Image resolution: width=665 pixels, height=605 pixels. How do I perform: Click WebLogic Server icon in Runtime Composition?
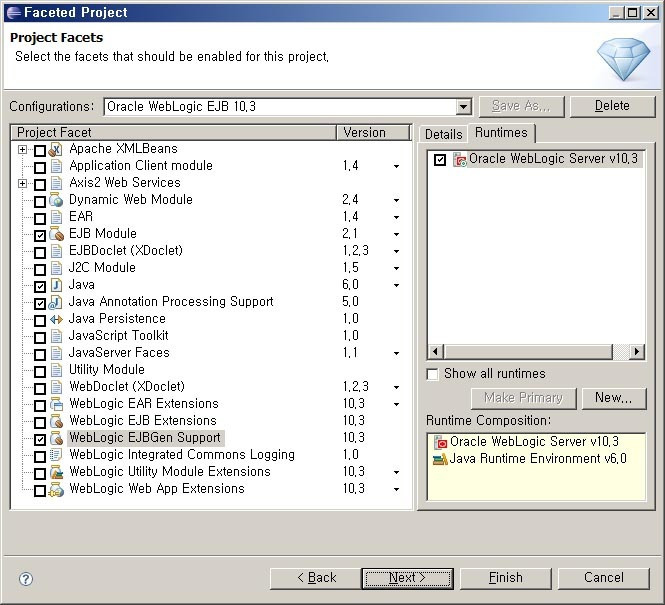[x=441, y=442]
